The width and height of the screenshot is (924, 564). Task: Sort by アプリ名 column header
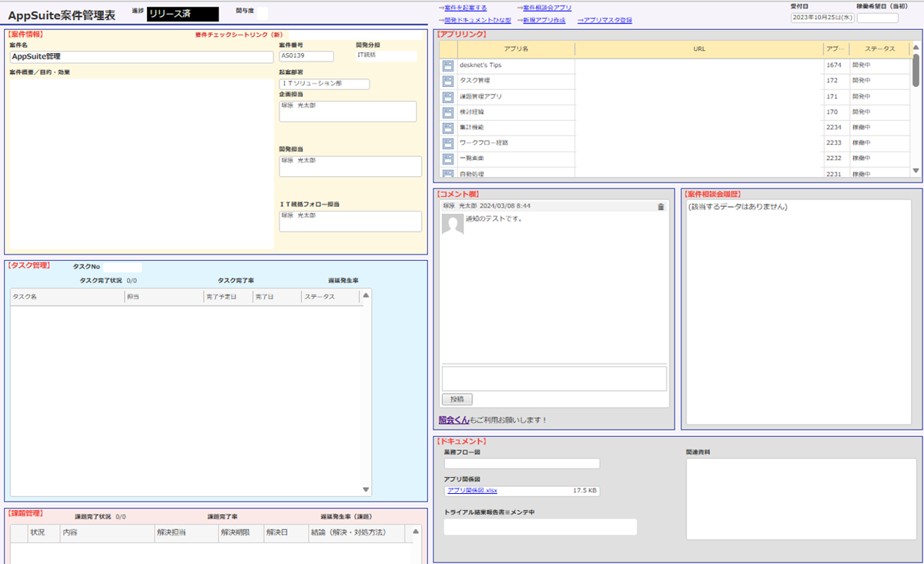516,48
